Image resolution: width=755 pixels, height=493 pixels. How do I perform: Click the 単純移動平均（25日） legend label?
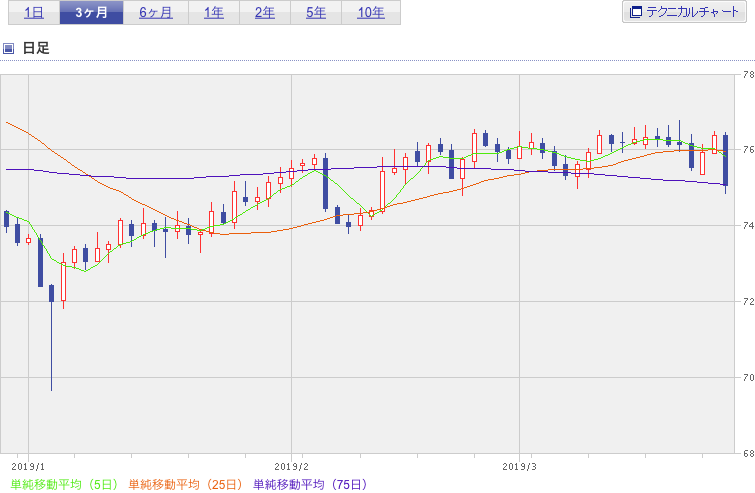[185, 484]
